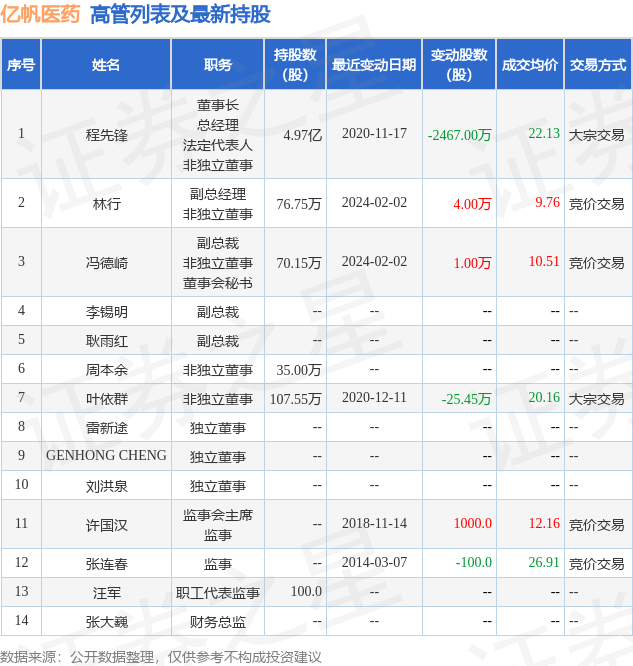Click the average price 10.51
The image size is (633, 666).
click(x=544, y=261)
